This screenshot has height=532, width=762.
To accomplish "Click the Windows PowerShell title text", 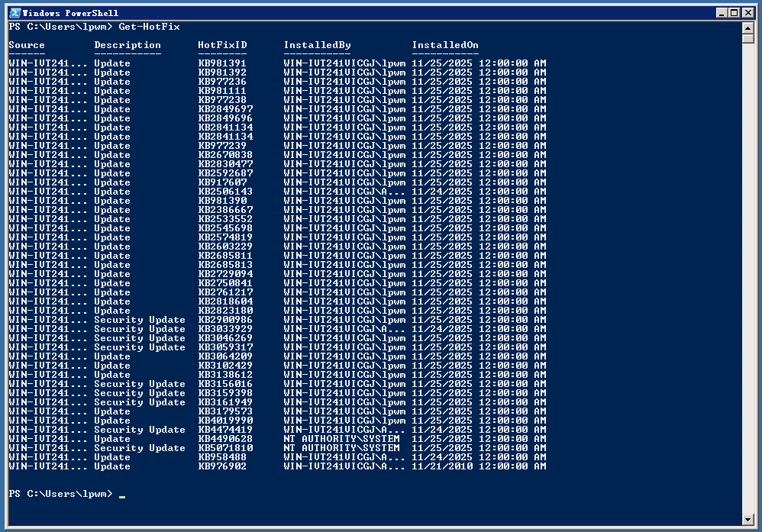I will pos(70,13).
